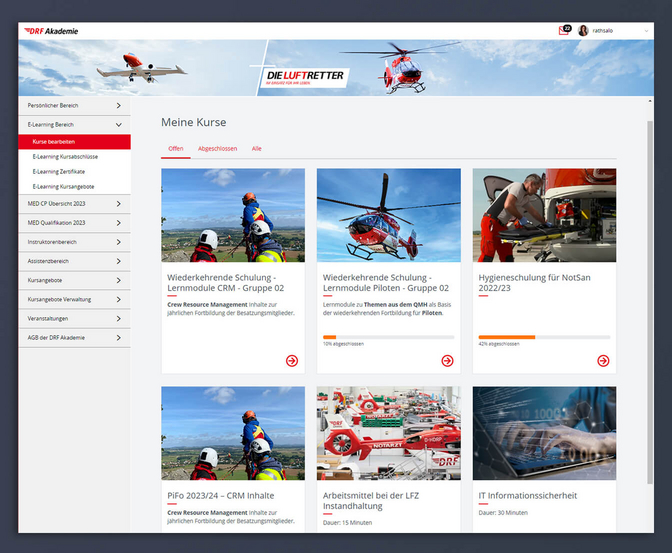Screen dimensions: 672x553
Task: Click the Hygieneschulung 42% progress bar
Action: point(544,337)
